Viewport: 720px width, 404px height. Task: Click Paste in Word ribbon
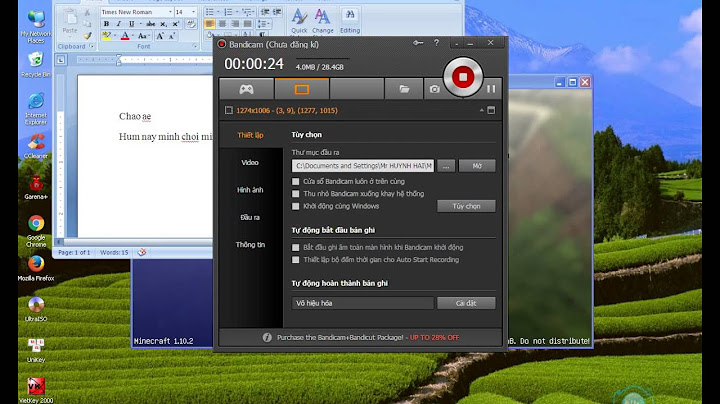pos(70,22)
